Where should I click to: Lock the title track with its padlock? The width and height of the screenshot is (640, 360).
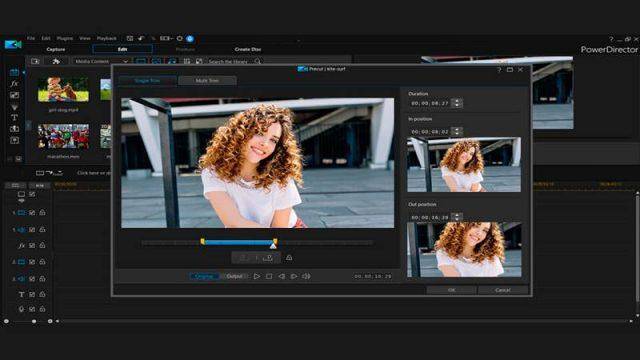click(x=42, y=294)
